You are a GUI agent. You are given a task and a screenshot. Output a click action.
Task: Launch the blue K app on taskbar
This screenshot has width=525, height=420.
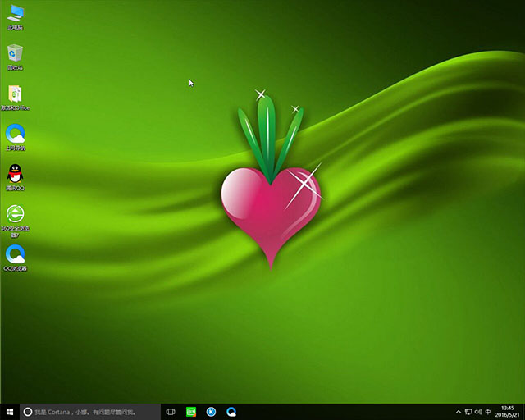click(211, 411)
